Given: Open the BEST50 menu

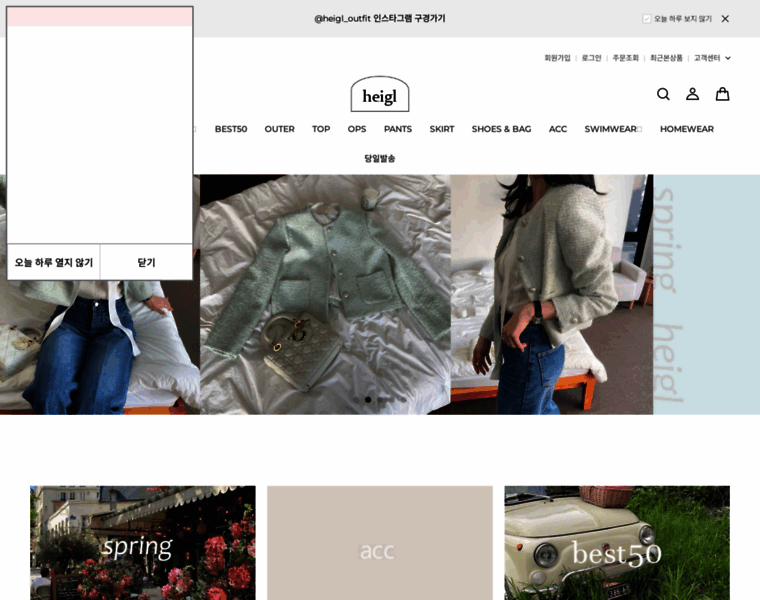Looking at the screenshot, I should (x=231, y=129).
